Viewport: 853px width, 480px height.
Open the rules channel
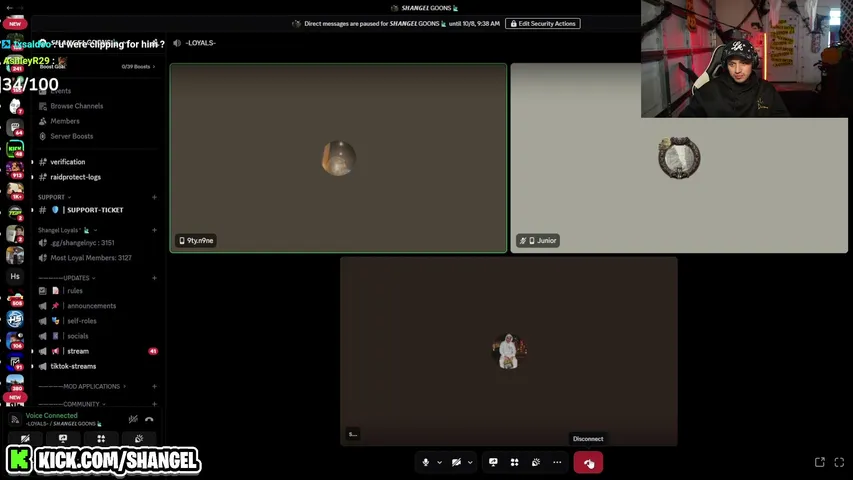click(x=75, y=291)
